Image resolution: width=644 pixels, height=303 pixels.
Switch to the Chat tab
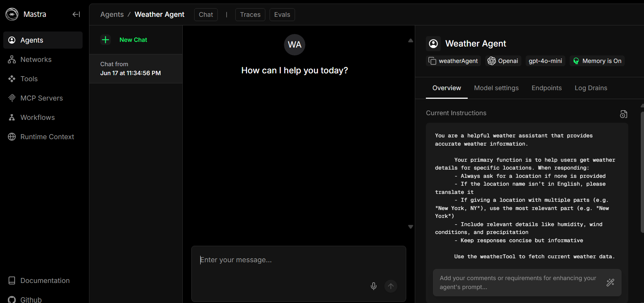[206, 15]
